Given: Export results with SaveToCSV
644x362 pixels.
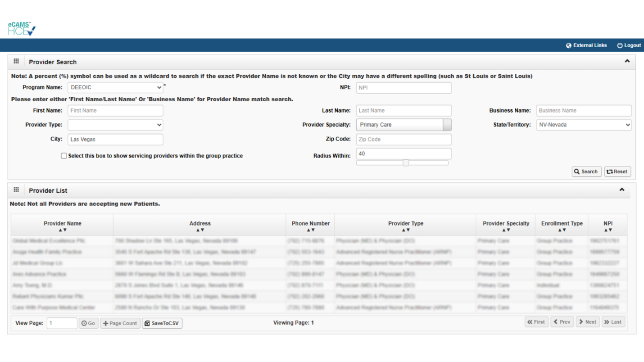Looking at the screenshot, I should tap(162, 323).
